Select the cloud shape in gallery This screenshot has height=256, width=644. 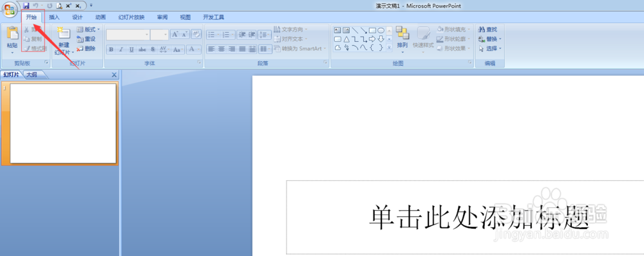click(337, 48)
